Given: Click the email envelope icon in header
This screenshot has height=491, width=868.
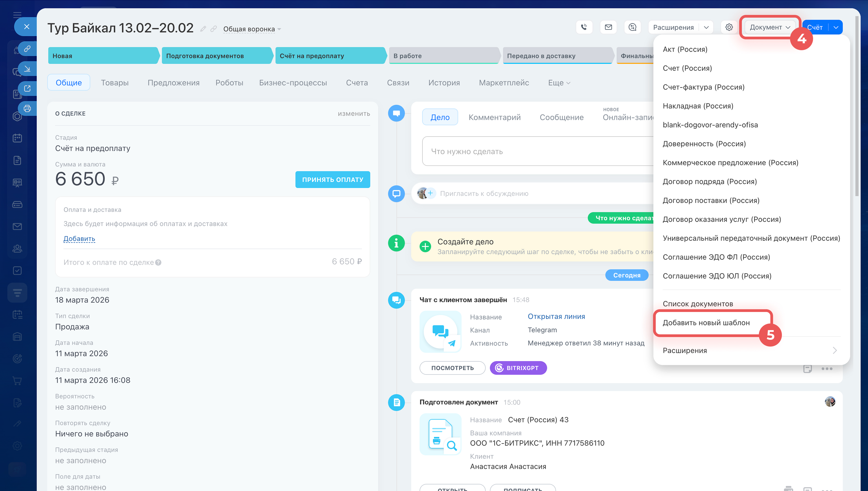Looking at the screenshot, I should point(608,27).
